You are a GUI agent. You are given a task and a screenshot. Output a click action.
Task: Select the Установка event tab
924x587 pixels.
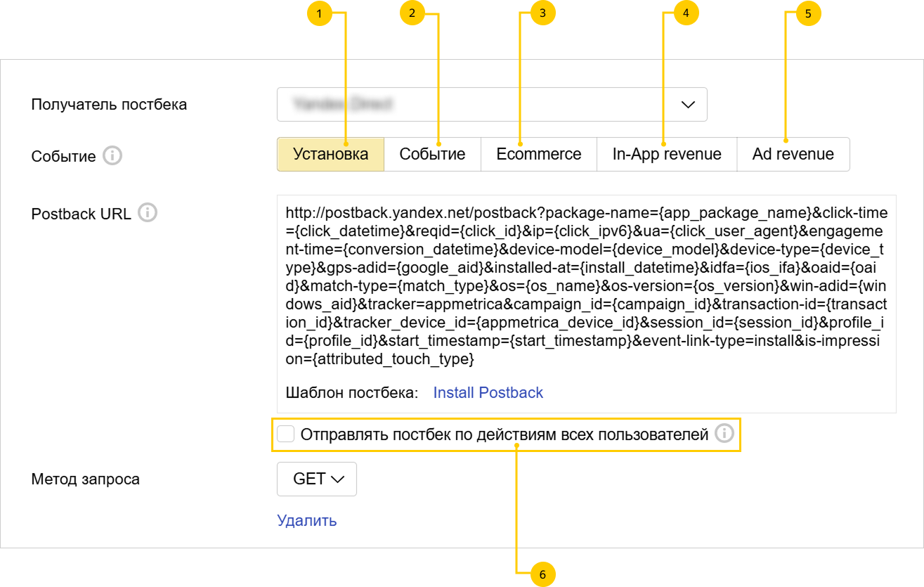330,155
